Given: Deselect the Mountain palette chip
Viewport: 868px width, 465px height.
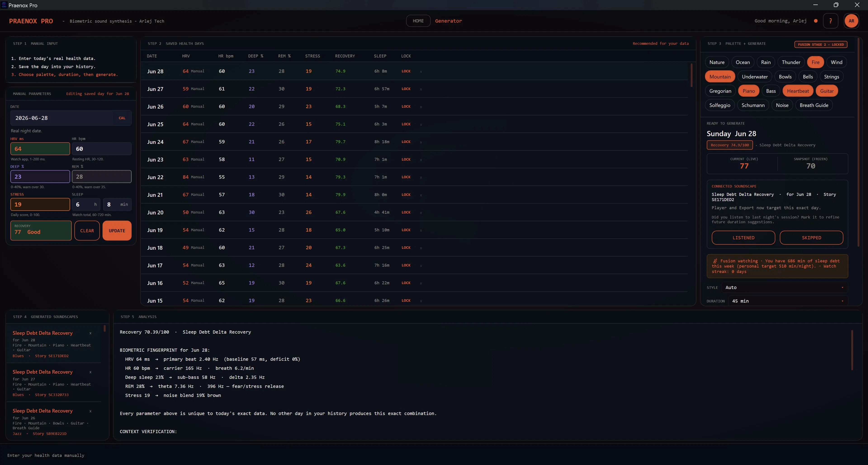Looking at the screenshot, I should (x=720, y=77).
